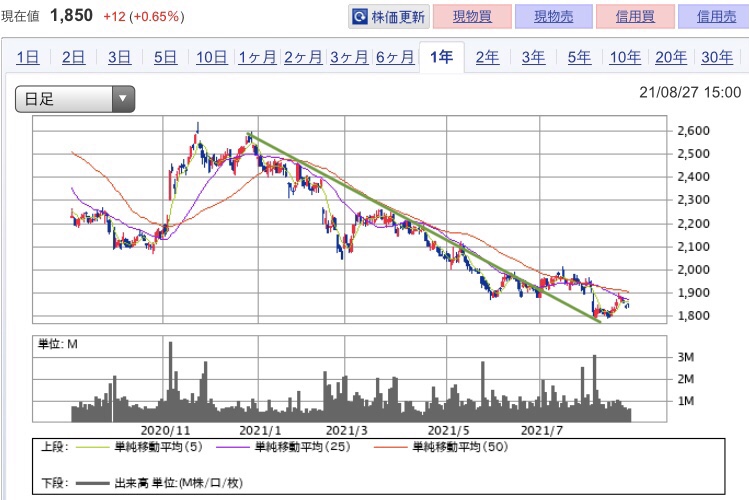Switch chart range to 3日
This screenshot has width=749, height=500.
tap(119, 57)
